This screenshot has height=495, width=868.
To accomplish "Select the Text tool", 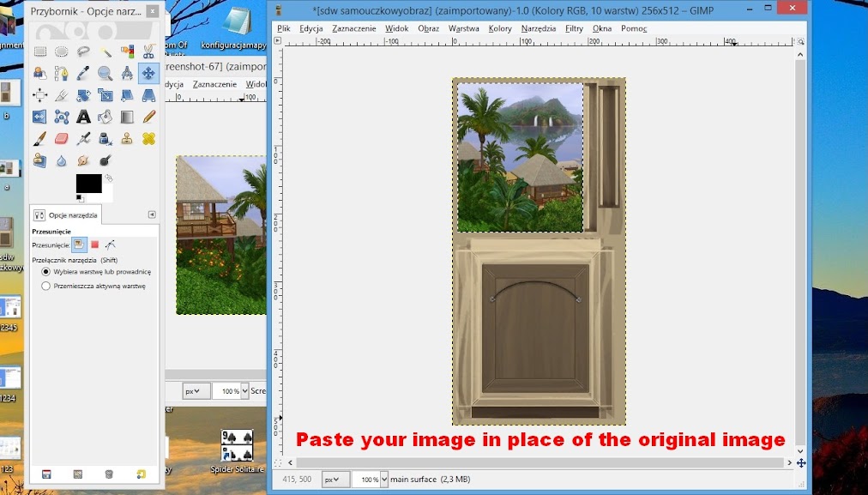I will [83, 117].
